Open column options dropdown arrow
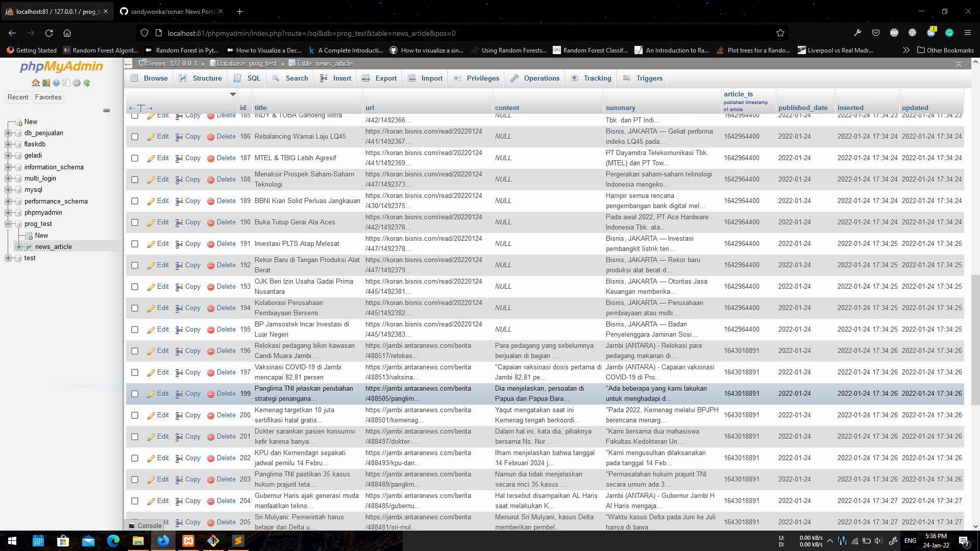Image resolution: width=980 pixels, height=551 pixels. point(233,94)
